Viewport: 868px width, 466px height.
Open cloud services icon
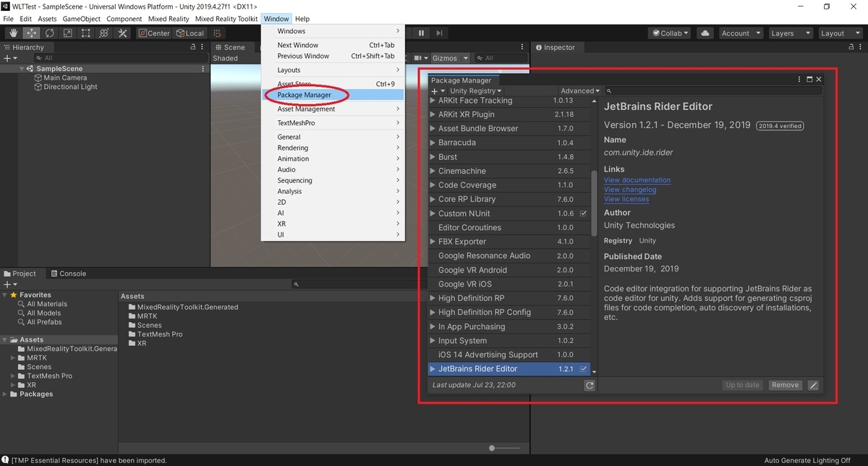[705, 33]
